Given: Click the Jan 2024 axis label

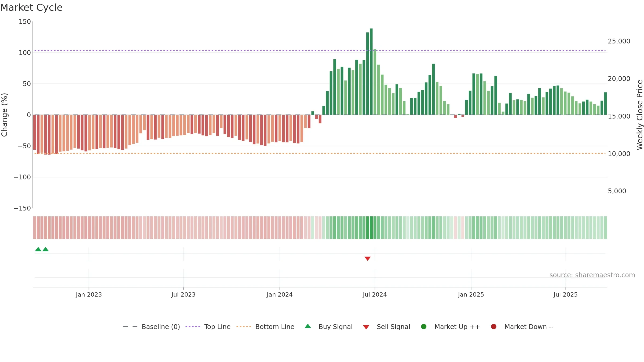Looking at the screenshot, I should (x=280, y=294).
